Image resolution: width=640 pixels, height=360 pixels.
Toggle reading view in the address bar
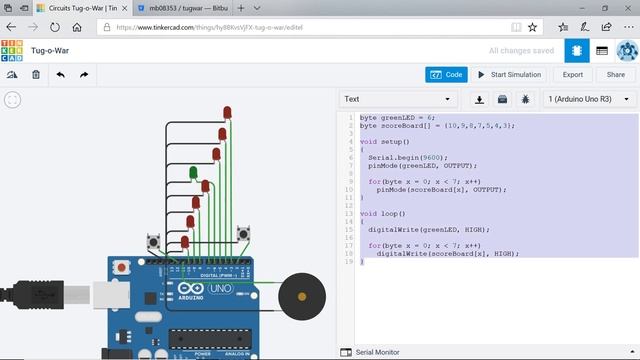[516, 27]
